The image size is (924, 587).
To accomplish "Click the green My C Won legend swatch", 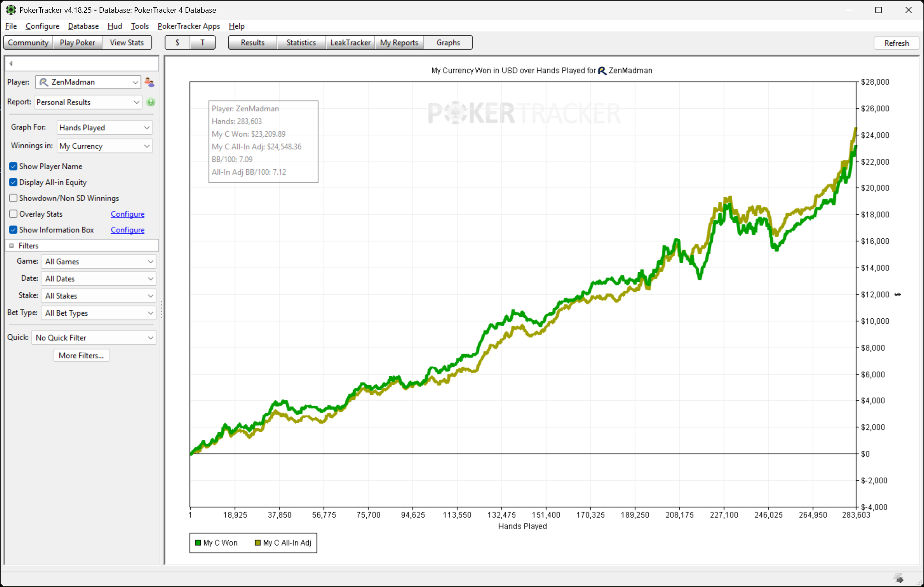I will 198,543.
